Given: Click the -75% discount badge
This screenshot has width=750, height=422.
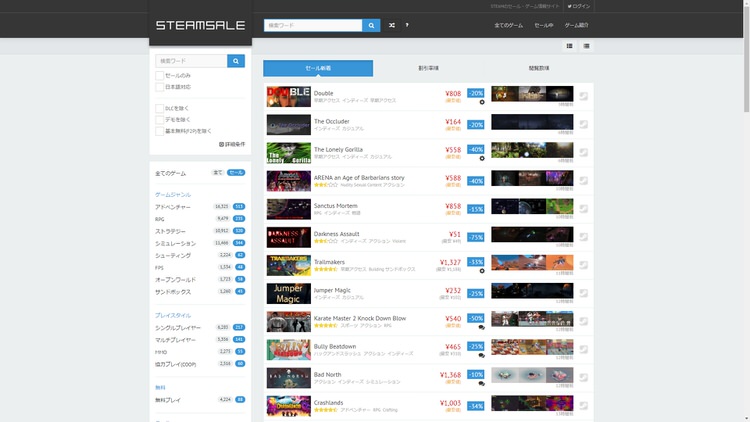Looking at the screenshot, I should tap(475, 237).
